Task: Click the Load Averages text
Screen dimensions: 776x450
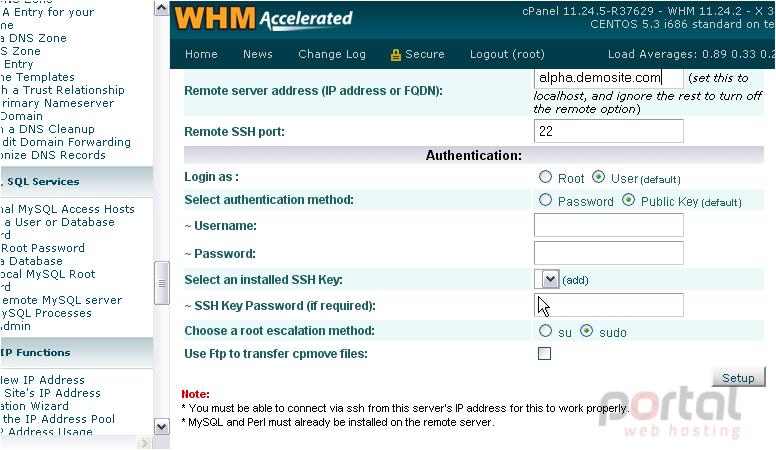Action: point(691,54)
